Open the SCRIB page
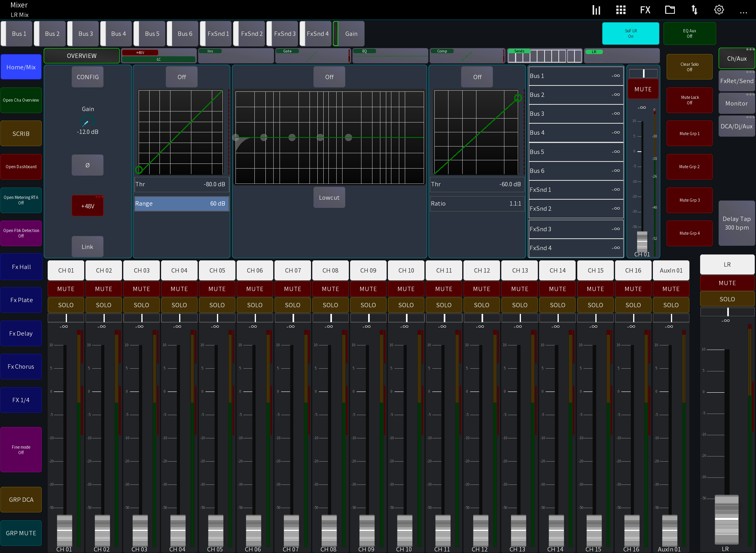 pos(21,134)
